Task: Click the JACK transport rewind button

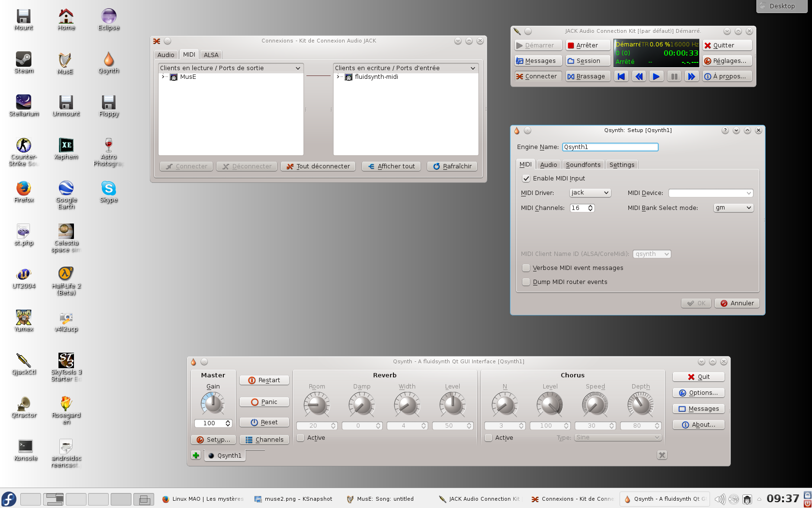Action: [x=639, y=76]
